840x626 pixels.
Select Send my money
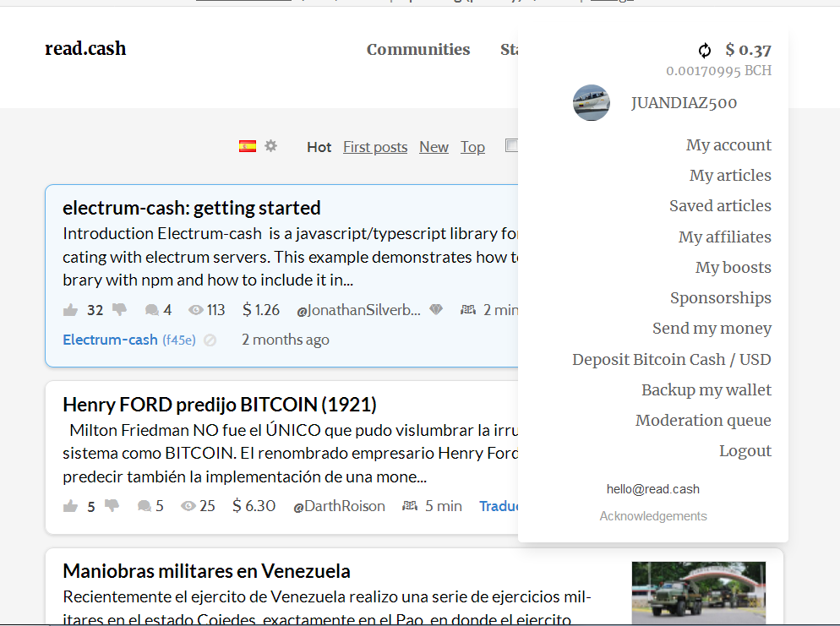click(712, 329)
